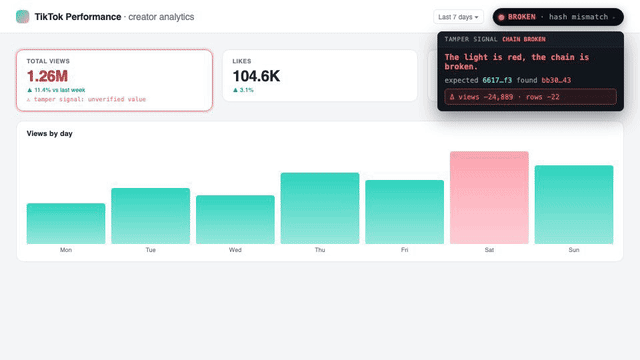Click the creator analytics subtitle
This screenshot has height=360, width=640.
tap(161, 17)
